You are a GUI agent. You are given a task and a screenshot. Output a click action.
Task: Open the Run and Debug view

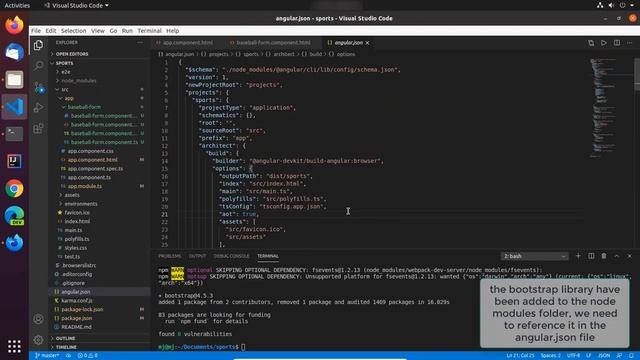coord(38,108)
